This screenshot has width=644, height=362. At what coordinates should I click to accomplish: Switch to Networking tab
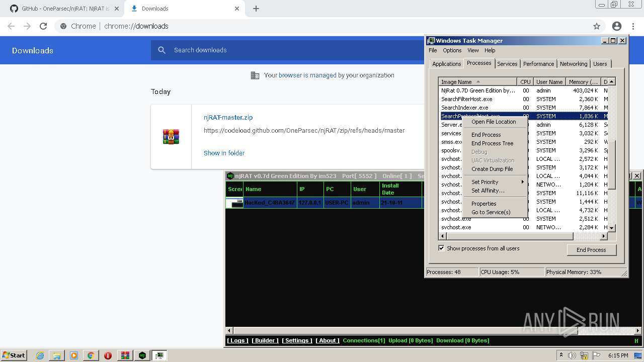[x=574, y=64]
